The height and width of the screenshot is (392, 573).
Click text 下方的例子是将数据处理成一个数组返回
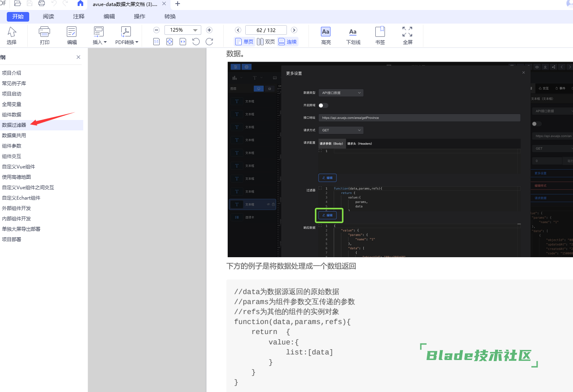pyautogui.click(x=291, y=266)
